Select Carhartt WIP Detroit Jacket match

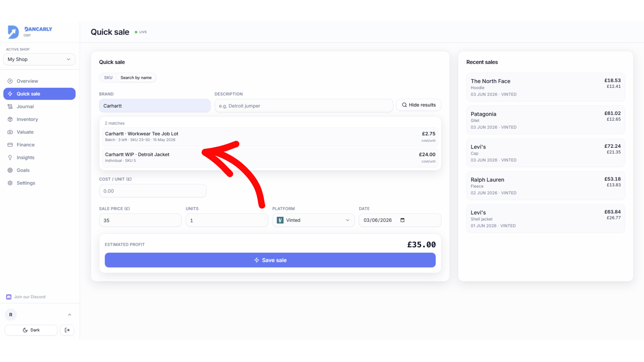270,158
